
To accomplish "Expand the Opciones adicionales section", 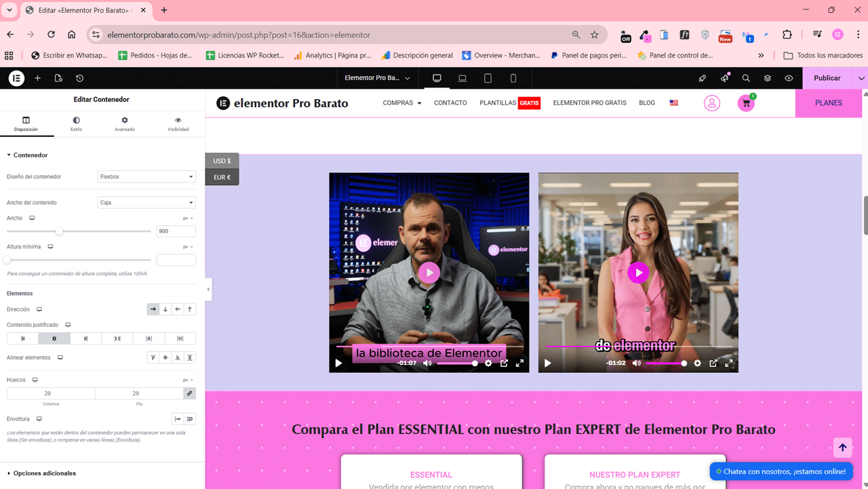I will coord(45,473).
